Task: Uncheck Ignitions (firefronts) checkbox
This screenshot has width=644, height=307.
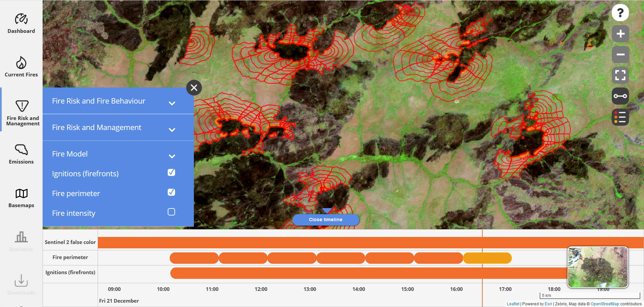Action: (x=171, y=173)
